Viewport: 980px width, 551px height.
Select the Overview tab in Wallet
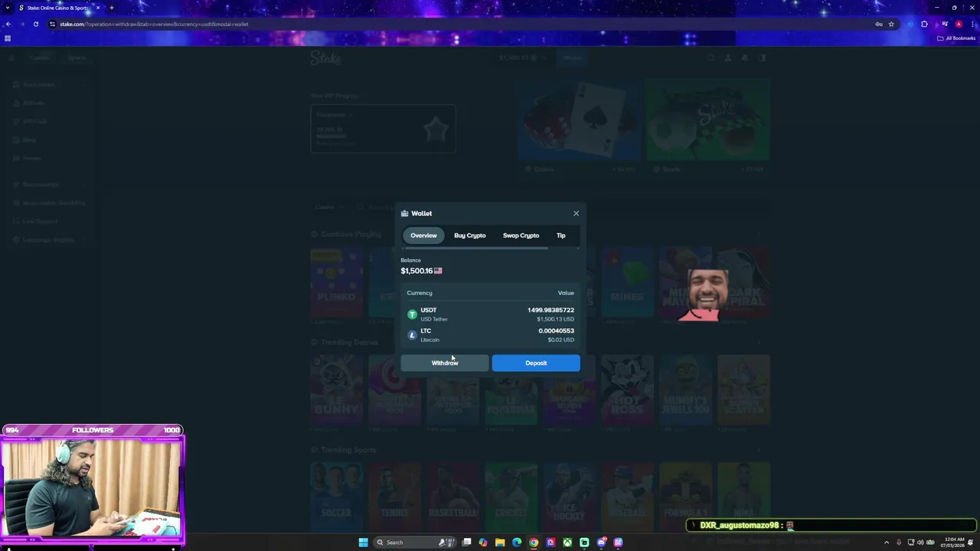[423, 236]
